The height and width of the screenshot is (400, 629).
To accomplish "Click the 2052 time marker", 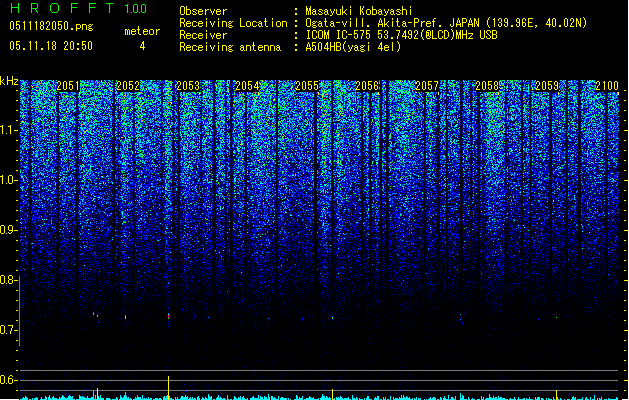I will 128,86.
